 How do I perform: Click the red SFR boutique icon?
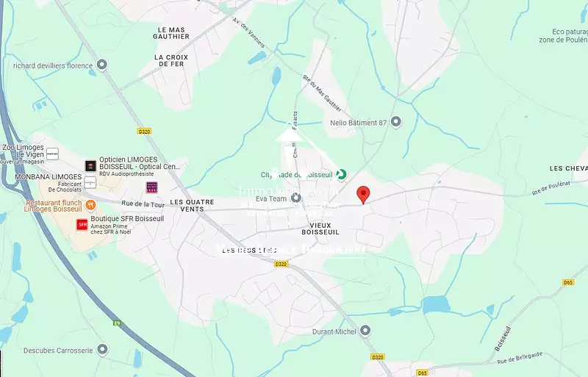click(x=82, y=225)
